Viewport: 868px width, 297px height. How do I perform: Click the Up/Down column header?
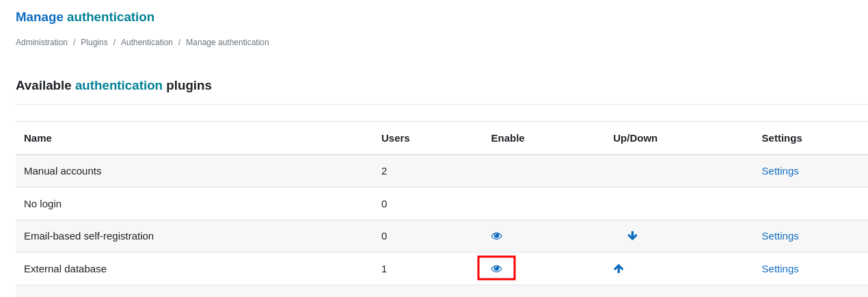[x=635, y=138]
